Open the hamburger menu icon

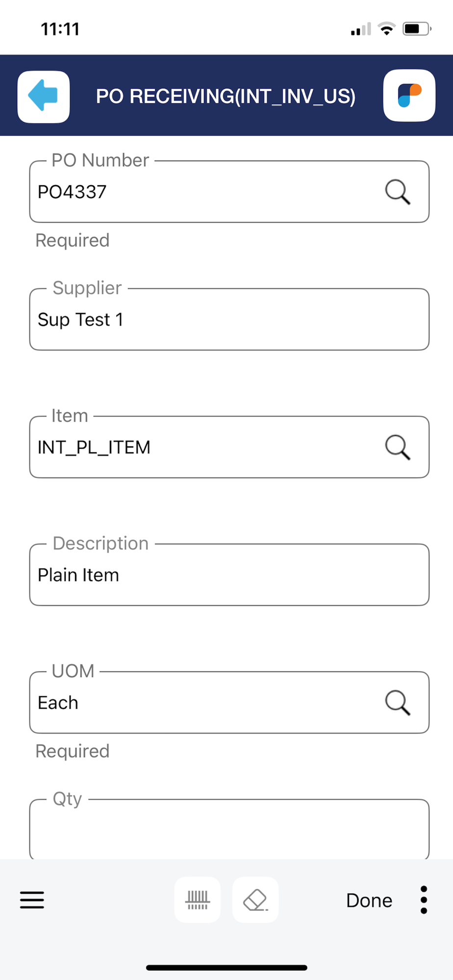(x=32, y=900)
